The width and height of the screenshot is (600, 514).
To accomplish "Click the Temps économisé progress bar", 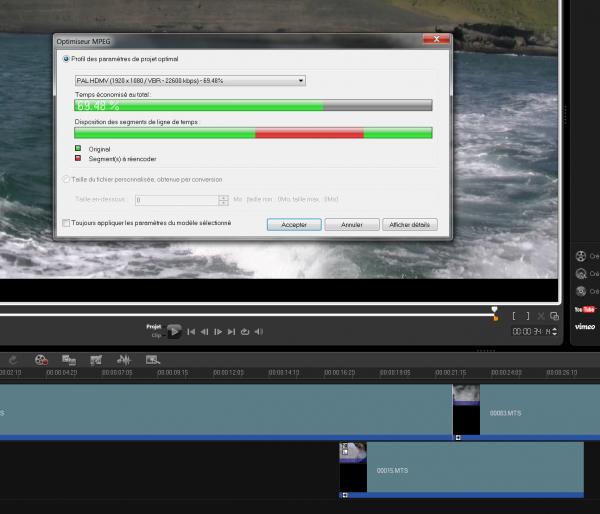I will coord(253,105).
